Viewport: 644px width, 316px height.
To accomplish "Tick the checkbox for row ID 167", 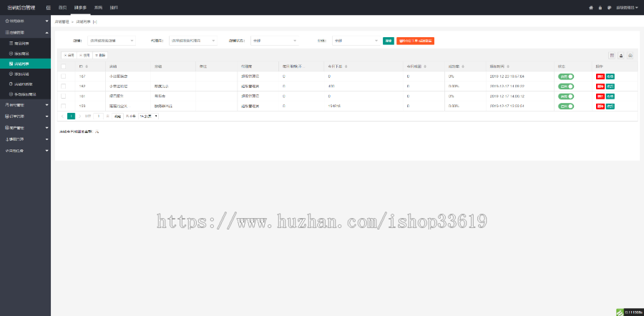I will tap(63, 76).
